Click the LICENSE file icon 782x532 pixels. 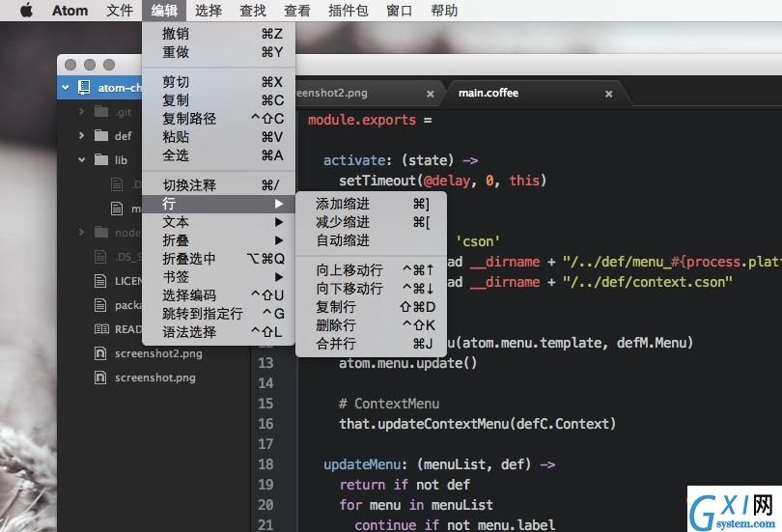100,281
